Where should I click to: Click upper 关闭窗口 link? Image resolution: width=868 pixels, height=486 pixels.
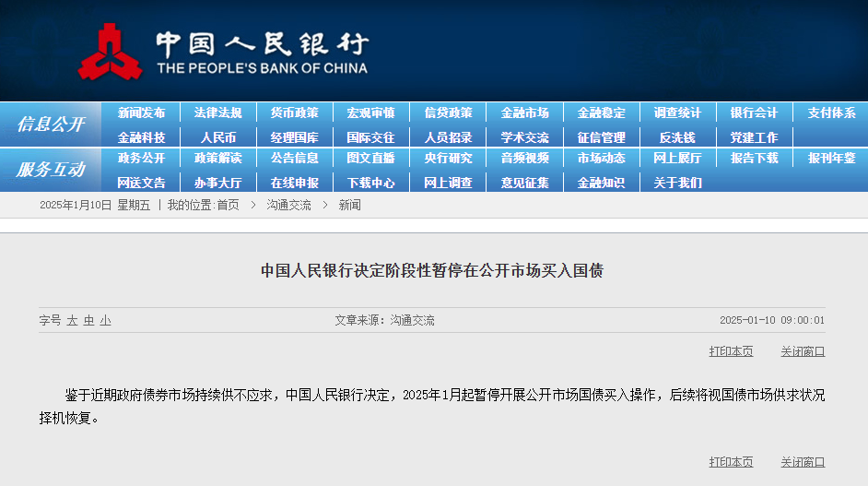(x=803, y=351)
